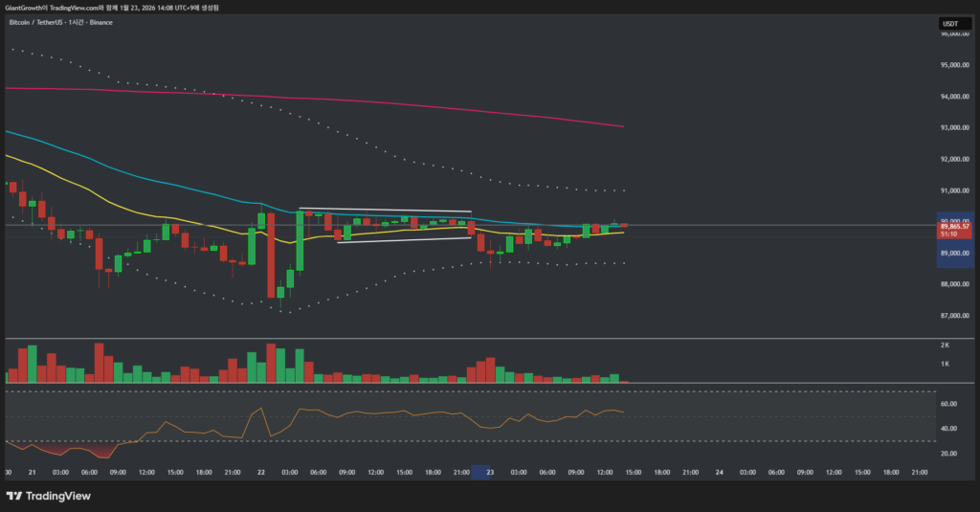The height and width of the screenshot is (512, 980).
Task: Click the upper white trendline of the channel
Action: coord(383,210)
